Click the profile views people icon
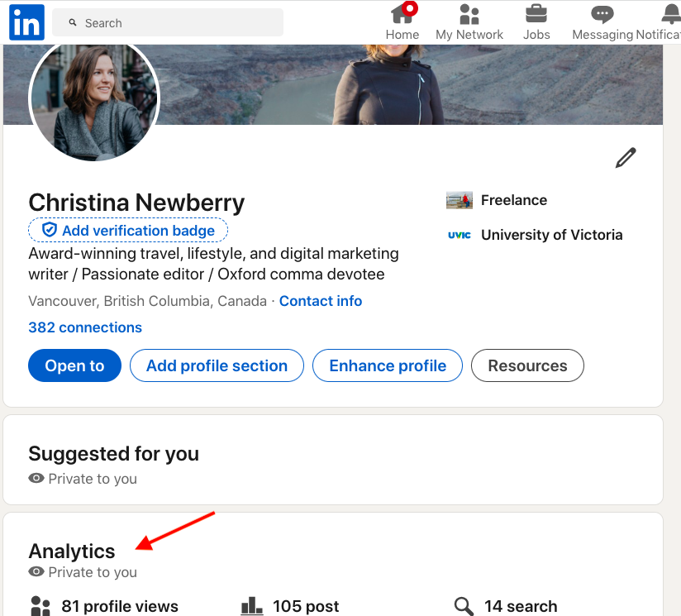Image resolution: width=681 pixels, height=616 pixels. pyautogui.click(x=39, y=606)
